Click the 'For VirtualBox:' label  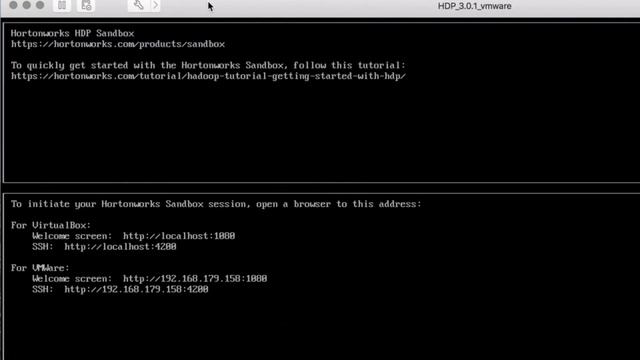51,225
